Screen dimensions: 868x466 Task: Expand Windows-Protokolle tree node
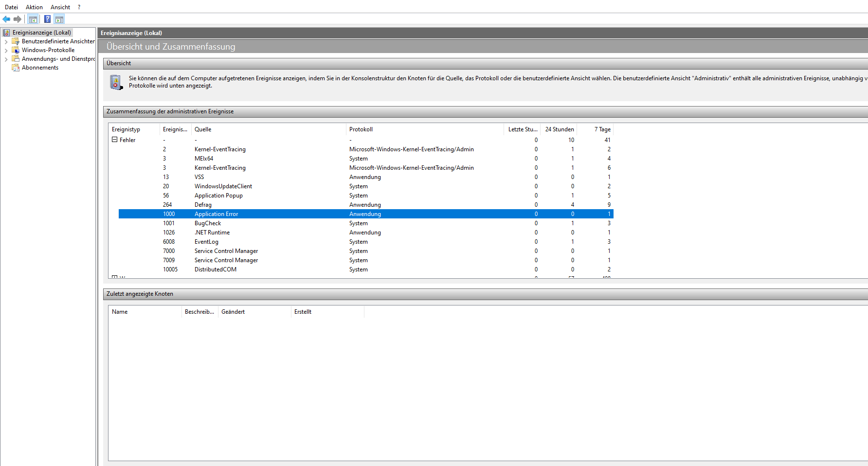(6, 51)
